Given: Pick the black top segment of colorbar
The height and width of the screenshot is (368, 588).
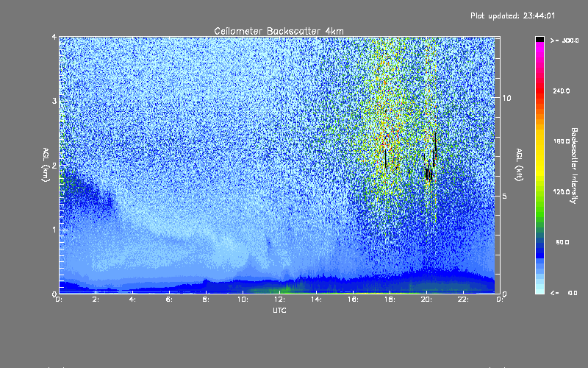Looking at the screenshot, I should (x=539, y=39).
